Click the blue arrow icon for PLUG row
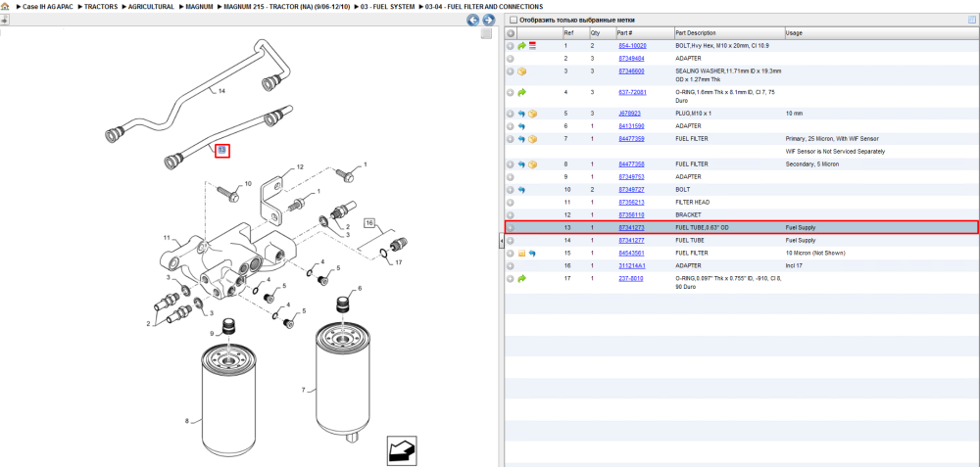This screenshot has height=467, width=980. point(521,114)
